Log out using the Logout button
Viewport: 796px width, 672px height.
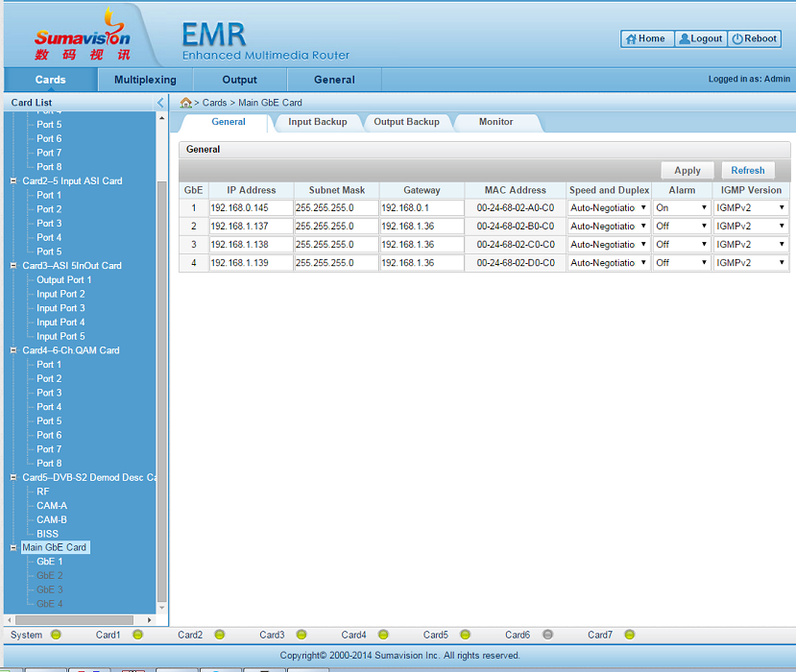pyautogui.click(x=701, y=38)
